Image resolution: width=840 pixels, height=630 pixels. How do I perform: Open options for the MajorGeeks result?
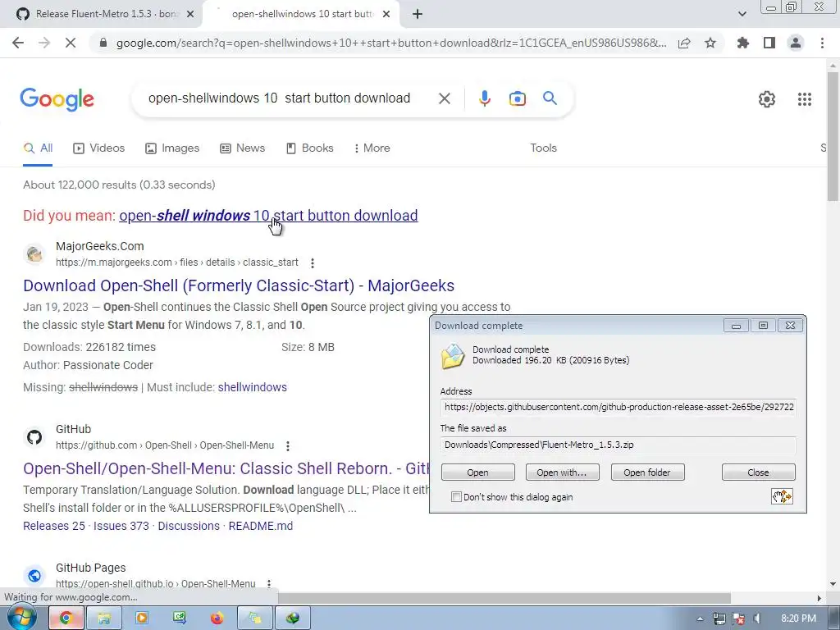pyautogui.click(x=313, y=262)
